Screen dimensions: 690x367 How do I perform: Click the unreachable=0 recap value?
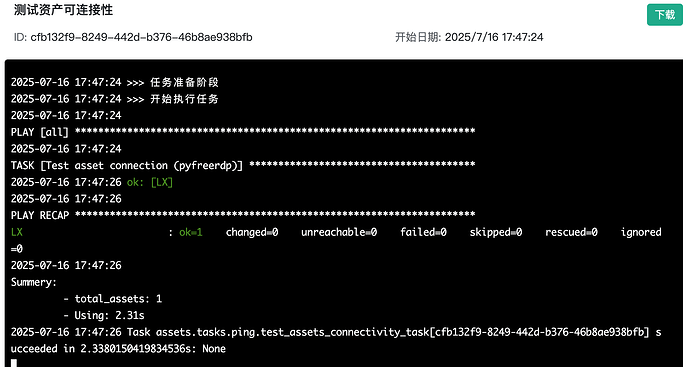[339, 232]
